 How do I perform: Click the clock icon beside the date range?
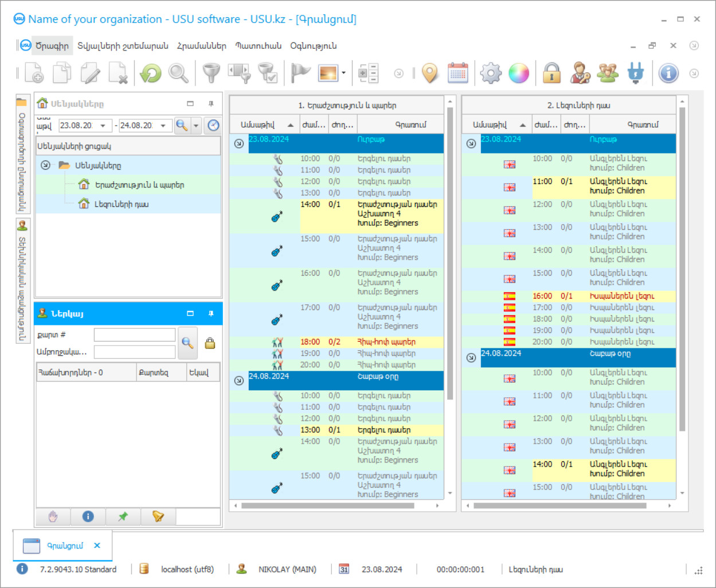[213, 126]
